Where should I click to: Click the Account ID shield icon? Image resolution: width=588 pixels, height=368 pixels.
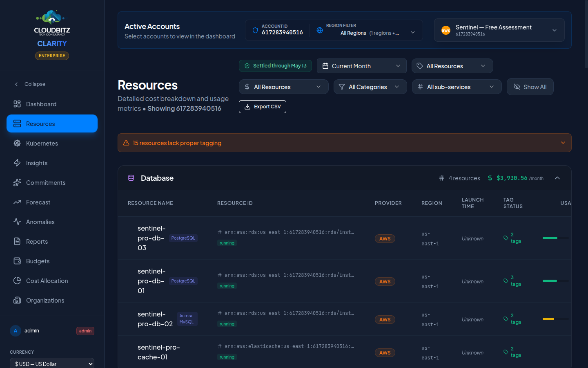255,30
